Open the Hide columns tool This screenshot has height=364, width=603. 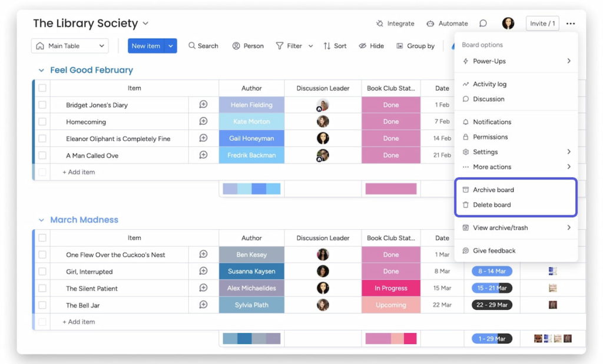coord(371,45)
